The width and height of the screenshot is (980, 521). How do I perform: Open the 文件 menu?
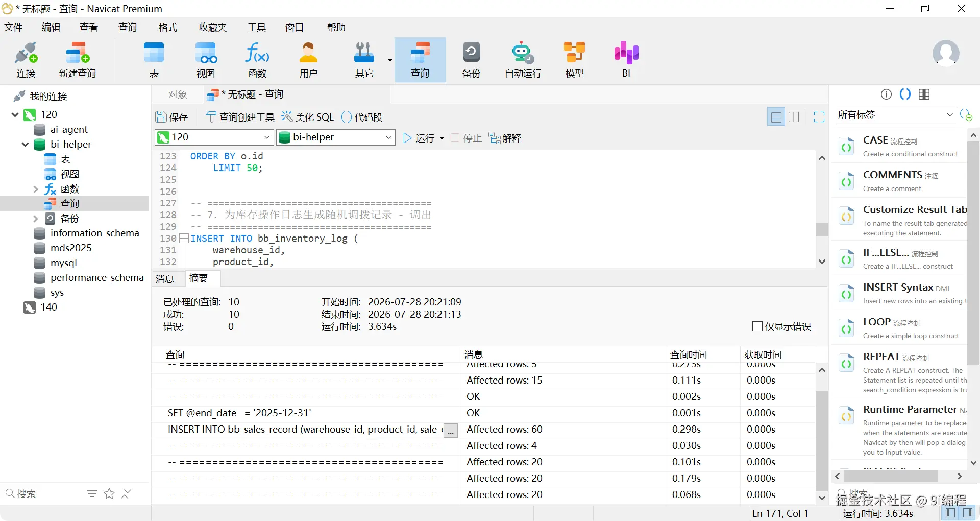click(14, 27)
